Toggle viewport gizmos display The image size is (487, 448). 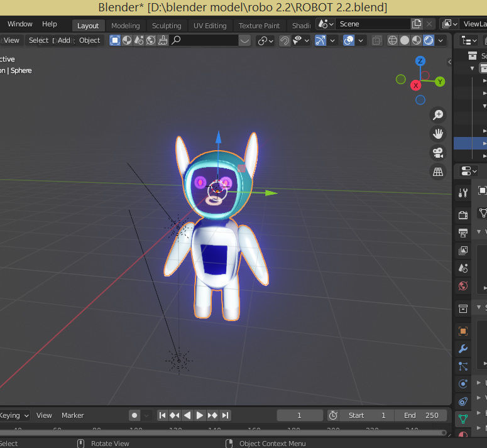click(320, 40)
